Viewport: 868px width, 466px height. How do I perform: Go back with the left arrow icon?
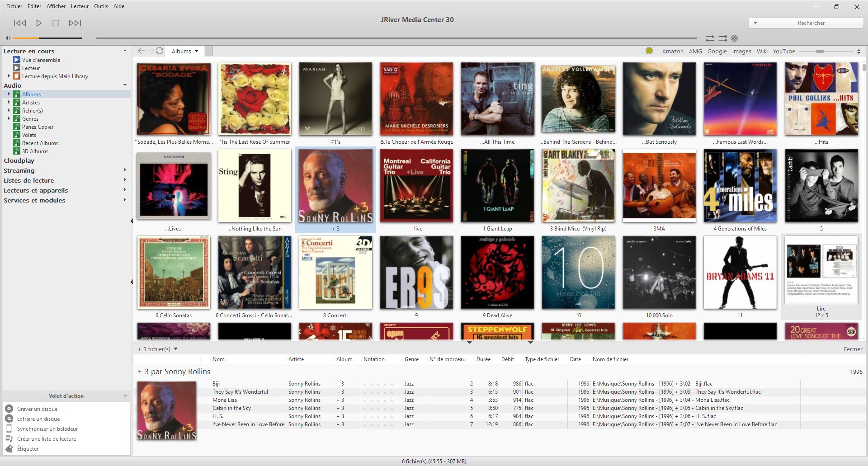pos(142,51)
